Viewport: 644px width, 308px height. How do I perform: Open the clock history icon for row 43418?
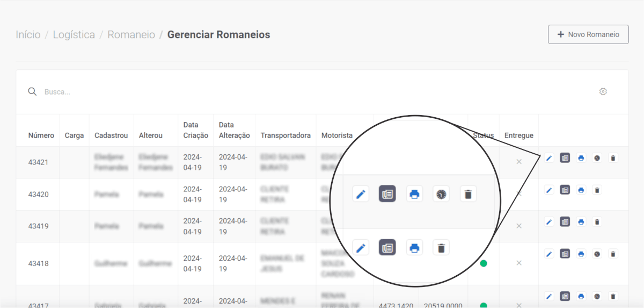tap(597, 254)
